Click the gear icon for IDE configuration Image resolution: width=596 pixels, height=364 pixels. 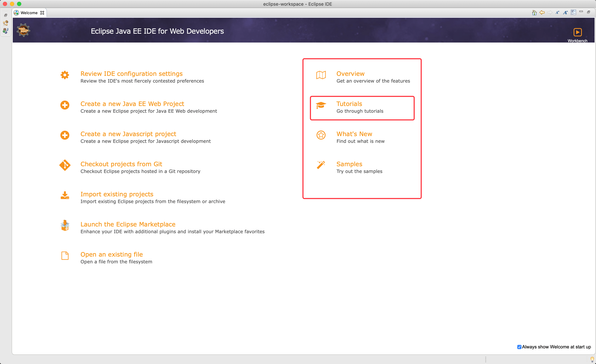point(65,75)
